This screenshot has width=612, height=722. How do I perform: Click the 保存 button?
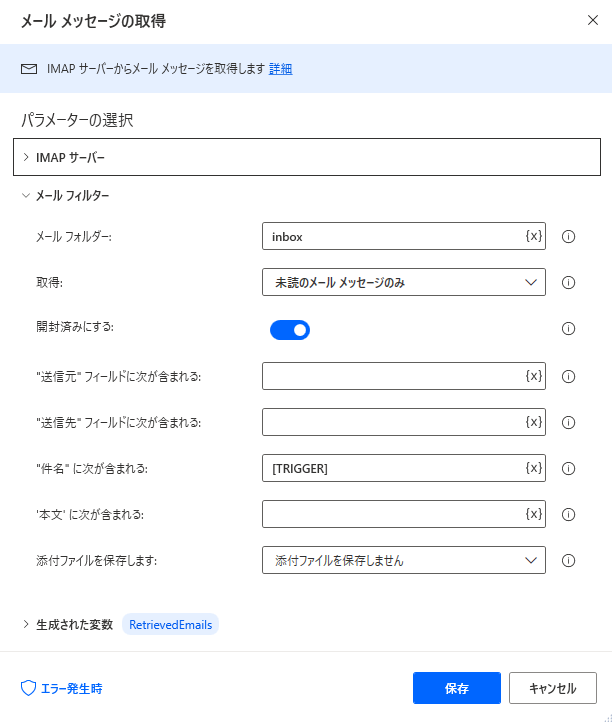tap(457, 688)
